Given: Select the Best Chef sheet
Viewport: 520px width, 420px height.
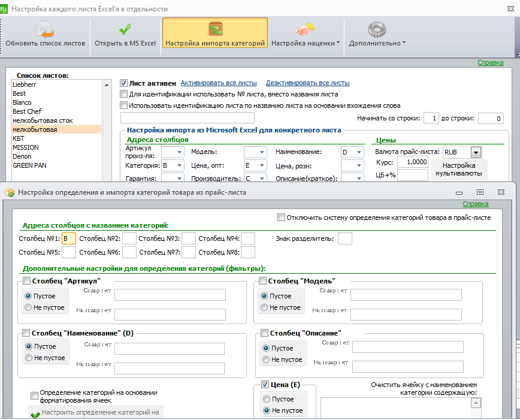Looking at the screenshot, I should pos(56,111).
